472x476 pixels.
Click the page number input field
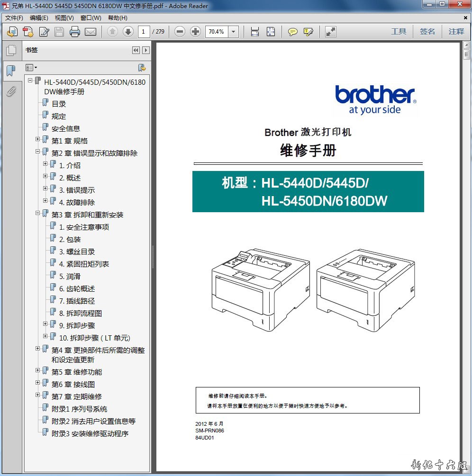144,32
